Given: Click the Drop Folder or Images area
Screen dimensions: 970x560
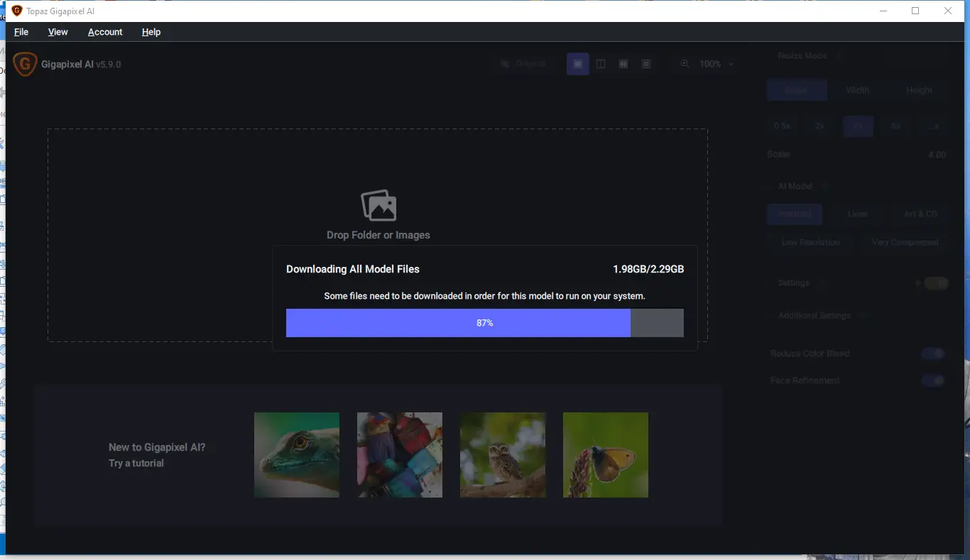Looking at the screenshot, I should [x=378, y=235].
